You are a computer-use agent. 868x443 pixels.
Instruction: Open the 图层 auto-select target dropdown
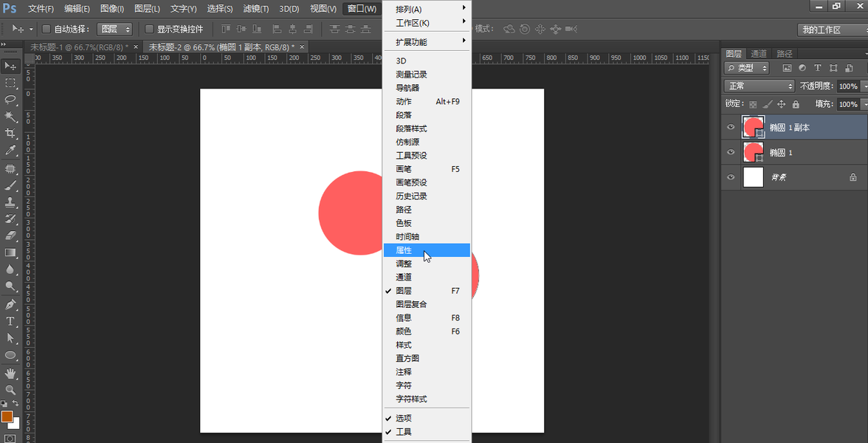(114, 30)
